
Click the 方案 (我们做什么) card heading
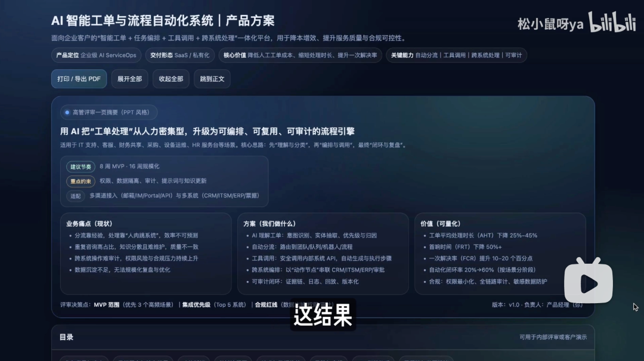coord(270,224)
